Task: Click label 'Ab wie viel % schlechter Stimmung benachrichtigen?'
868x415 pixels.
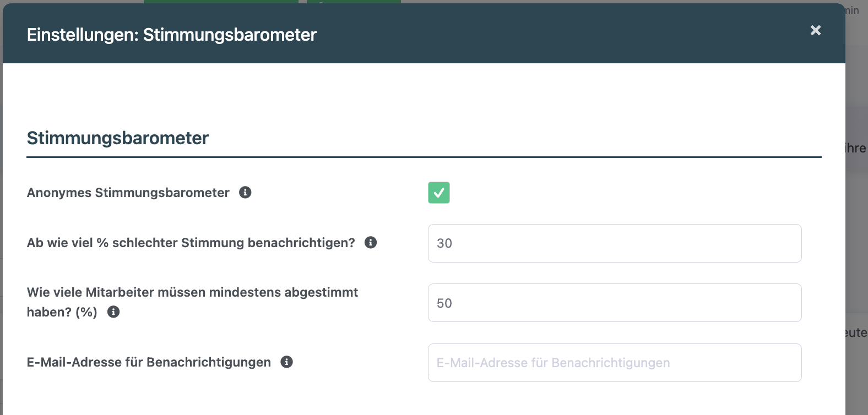Action: (191, 243)
